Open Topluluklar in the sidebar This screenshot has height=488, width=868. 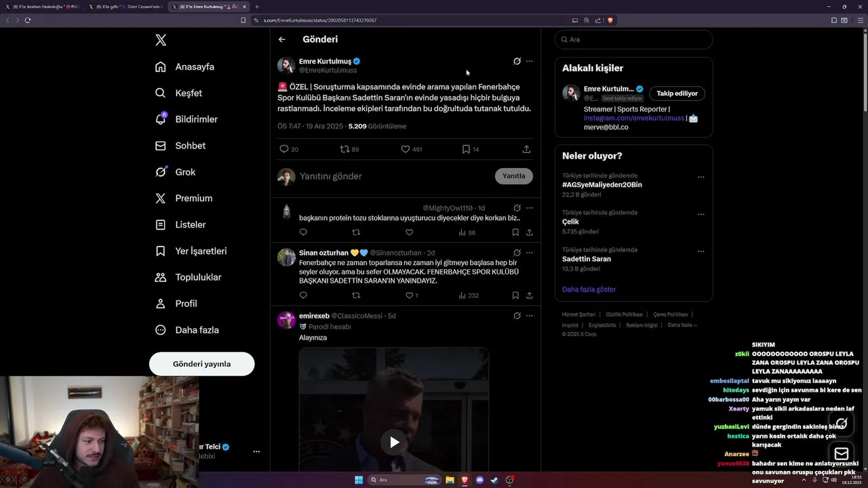pos(188,277)
